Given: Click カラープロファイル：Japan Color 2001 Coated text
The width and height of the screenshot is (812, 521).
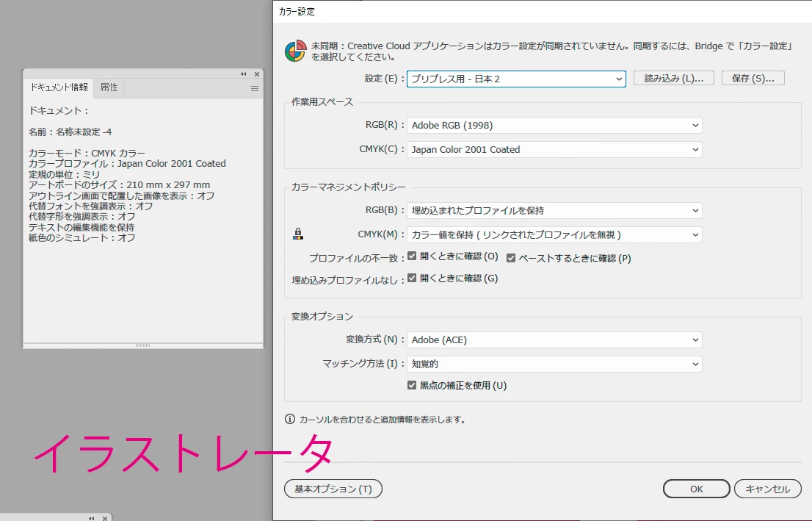Looking at the screenshot, I should 127,163.
